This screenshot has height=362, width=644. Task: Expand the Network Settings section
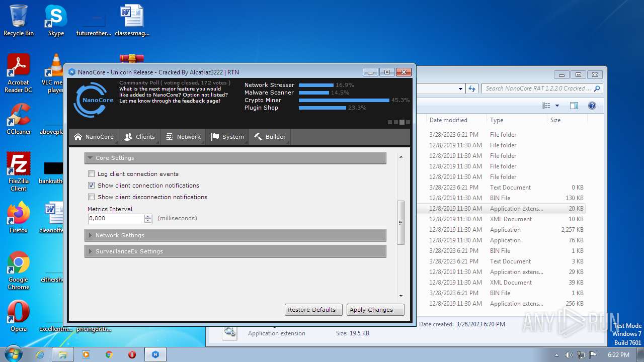235,235
